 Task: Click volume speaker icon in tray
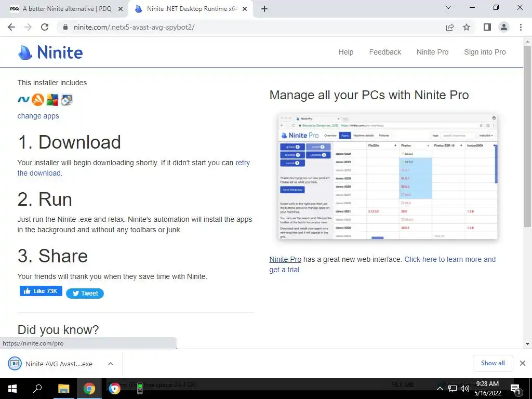tap(465, 389)
